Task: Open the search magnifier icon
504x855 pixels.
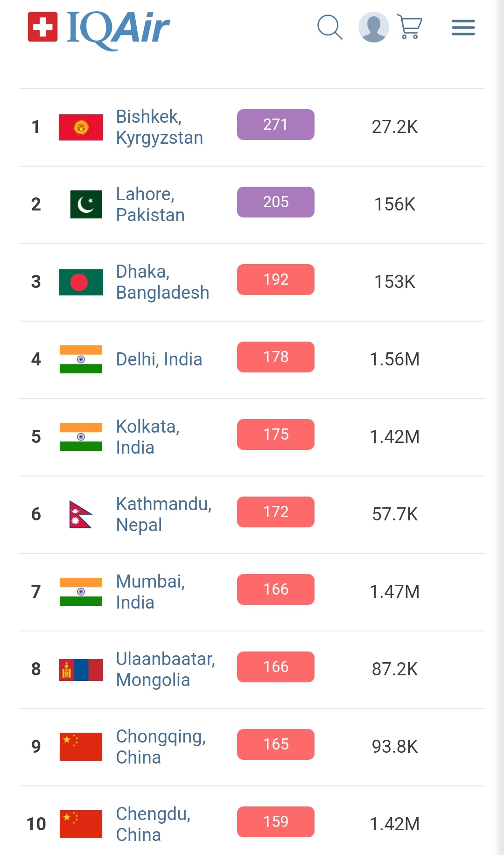Action: point(329,27)
